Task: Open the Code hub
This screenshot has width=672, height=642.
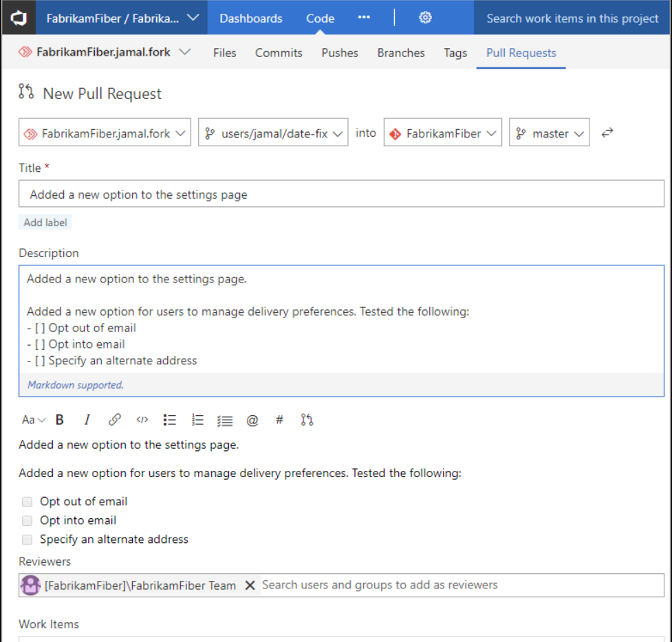Action: 320,19
